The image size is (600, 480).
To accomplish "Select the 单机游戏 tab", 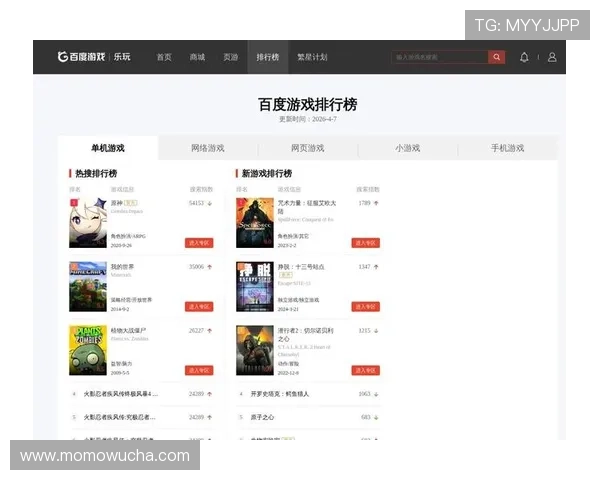I will pyautogui.click(x=108, y=148).
